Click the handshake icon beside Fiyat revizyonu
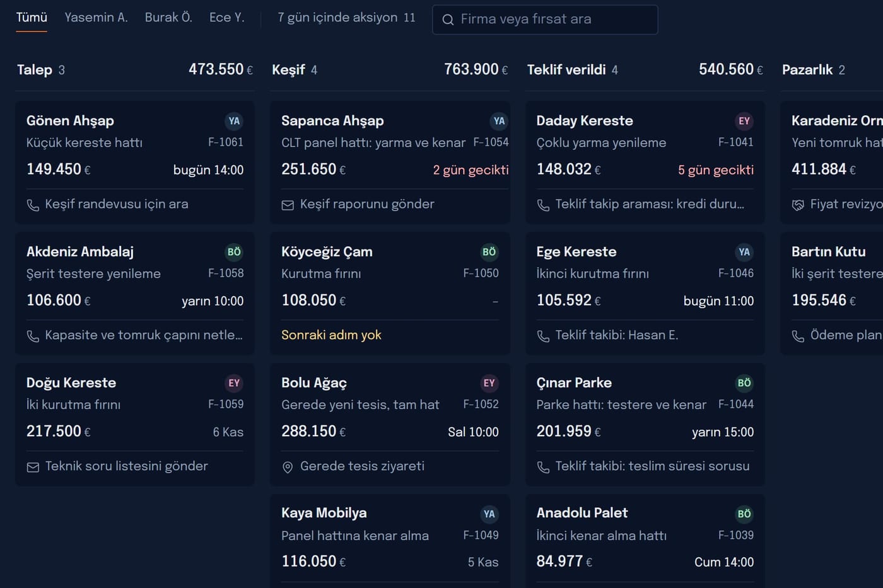The image size is (883, 588). coord(798,205)
